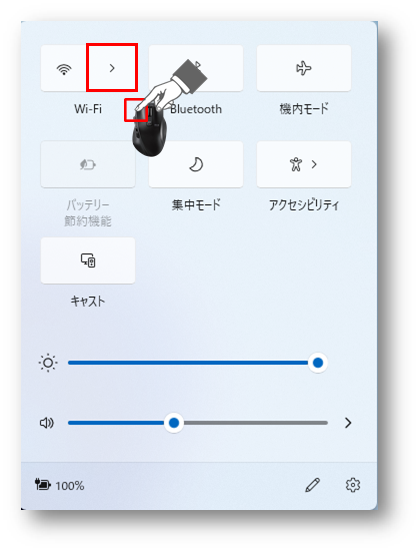Click the 機内モード label text
The image size is (420, 552).
304,108
